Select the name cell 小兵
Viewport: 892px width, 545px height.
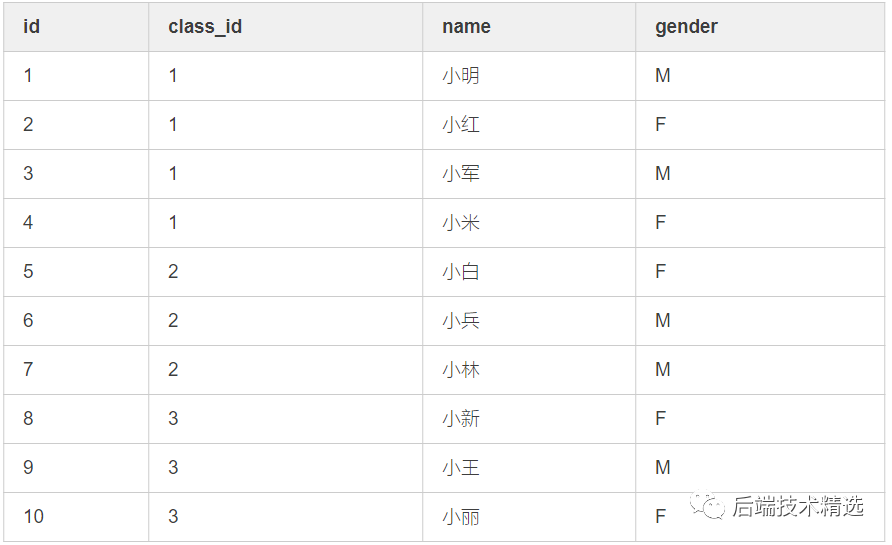(461, 321)
